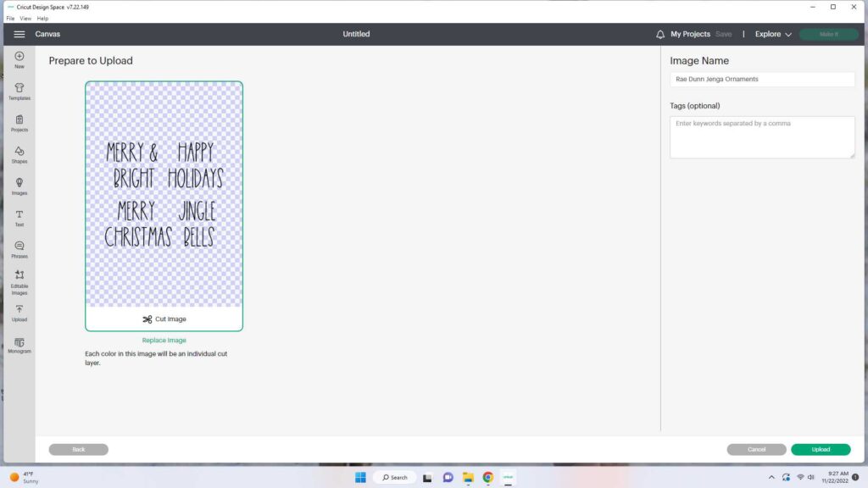Viewport: 868px width, 488px height.
Task: Open the taskbar clock and date
Action: point(835,477)
